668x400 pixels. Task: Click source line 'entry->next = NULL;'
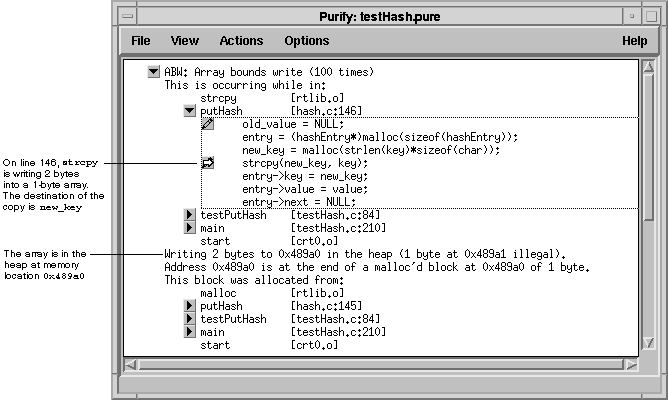[x=299, y=202]
